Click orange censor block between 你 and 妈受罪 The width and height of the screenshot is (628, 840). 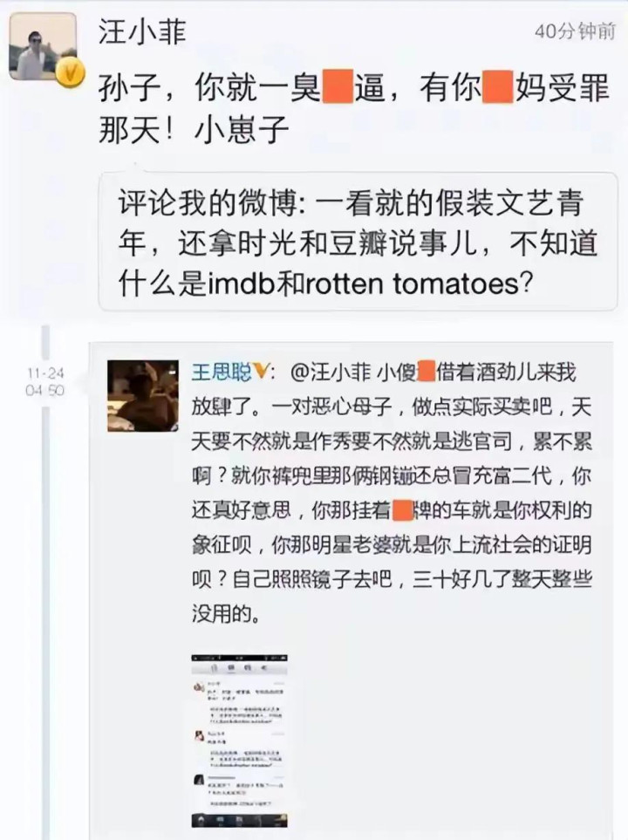tap(498, 87)
